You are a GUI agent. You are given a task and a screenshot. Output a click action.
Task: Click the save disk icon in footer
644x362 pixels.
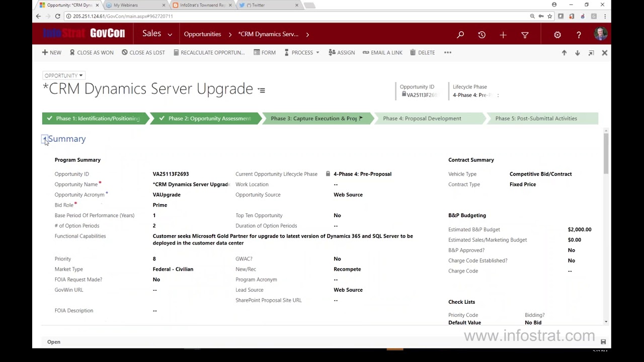click(x=603, y=342)
